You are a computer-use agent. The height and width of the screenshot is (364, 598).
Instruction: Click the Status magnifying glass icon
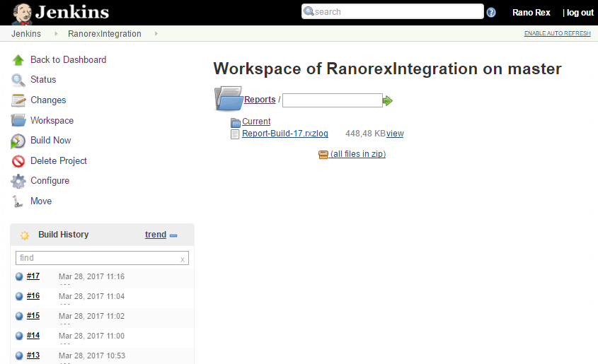click(18, 80)
